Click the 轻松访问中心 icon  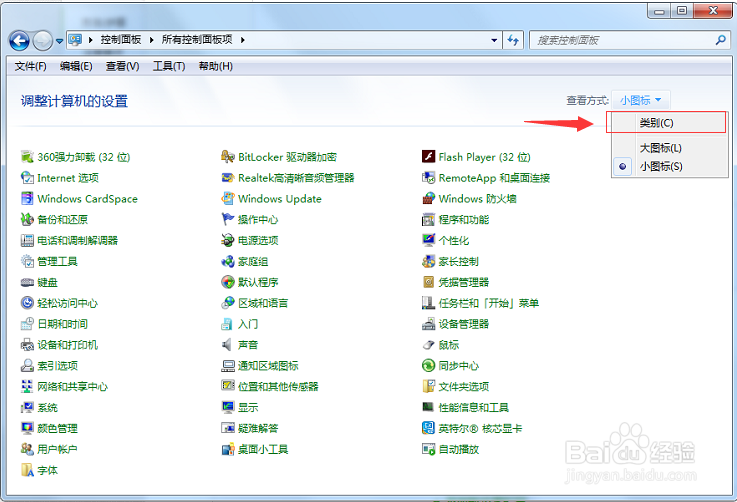27,303
